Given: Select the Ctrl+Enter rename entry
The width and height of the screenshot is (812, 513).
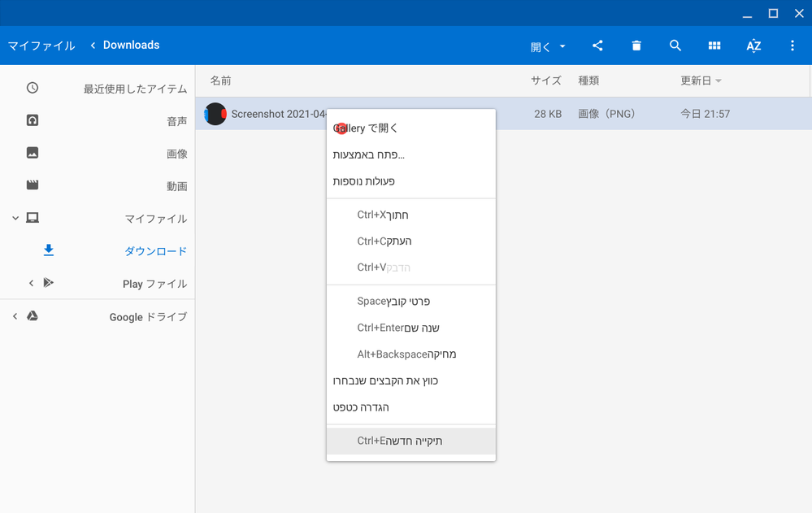Looking at the screenshot, I should pos(411,328).
